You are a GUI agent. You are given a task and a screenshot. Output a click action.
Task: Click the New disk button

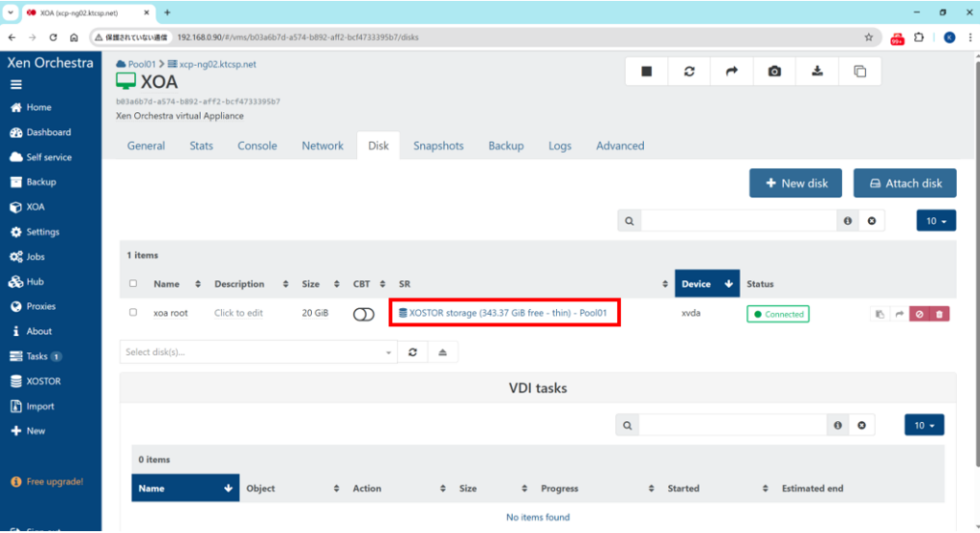(x=794, y=184)
